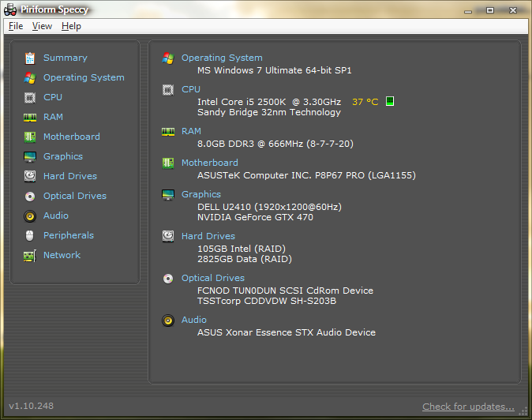Screen dimensions: 532x420
Task: Click Sandy Bridge 32nm Technology text
Action: (269, 112)
